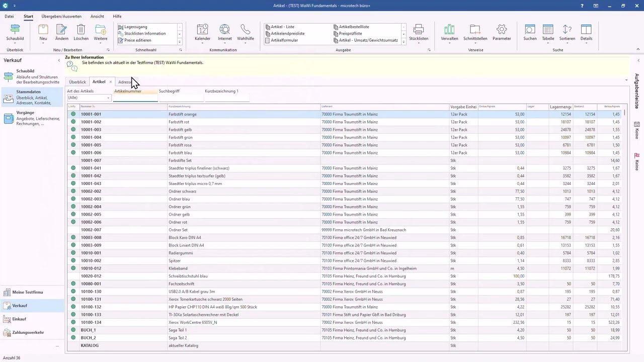The width and height of the screenshot is (644, 362).
Task: Select the Artikel - Liste output
Action: tap(280, 27)
